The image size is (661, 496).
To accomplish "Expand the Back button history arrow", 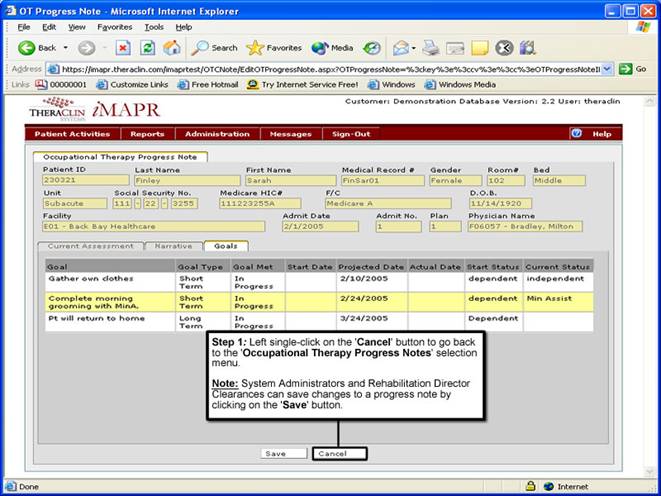I will pyautogui.click(x=66, y=47).
